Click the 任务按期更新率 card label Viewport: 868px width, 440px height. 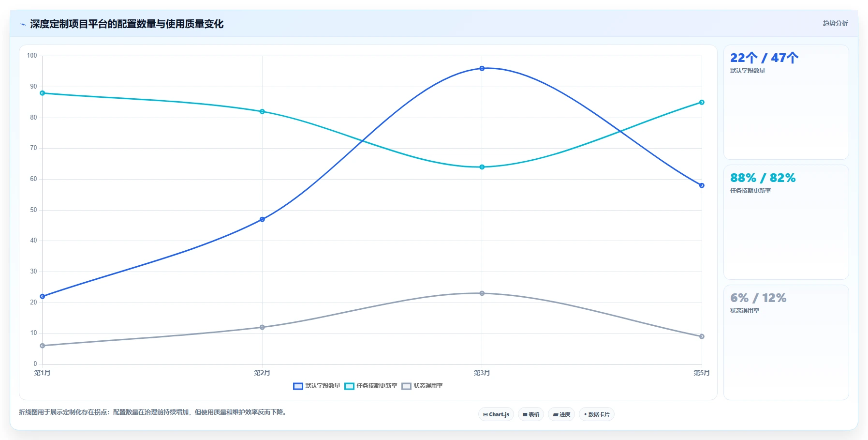[750, 191]
